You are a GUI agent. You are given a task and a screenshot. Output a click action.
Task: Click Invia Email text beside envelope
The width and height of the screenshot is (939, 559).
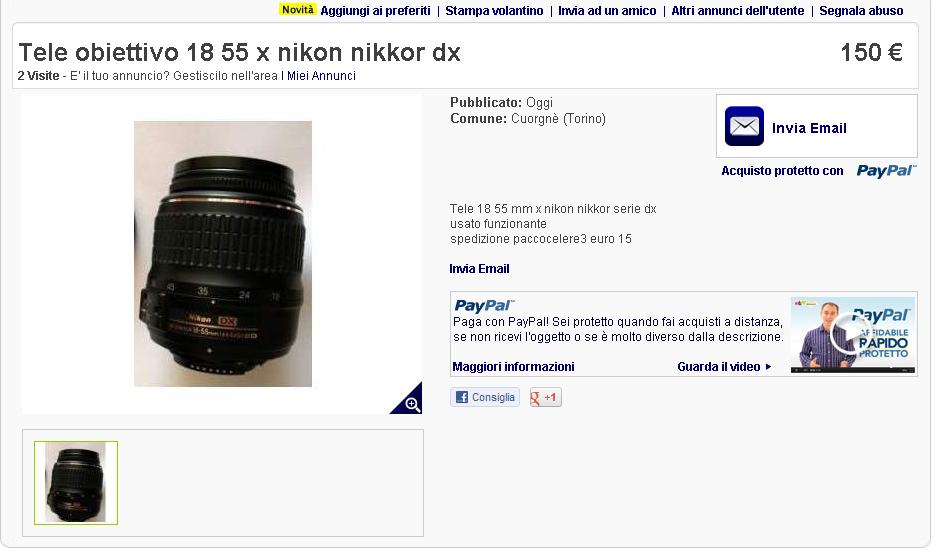pos(809,128)
